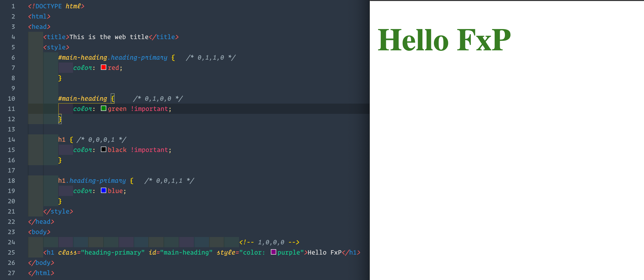Click the black color swatch

tap(104, 150)
